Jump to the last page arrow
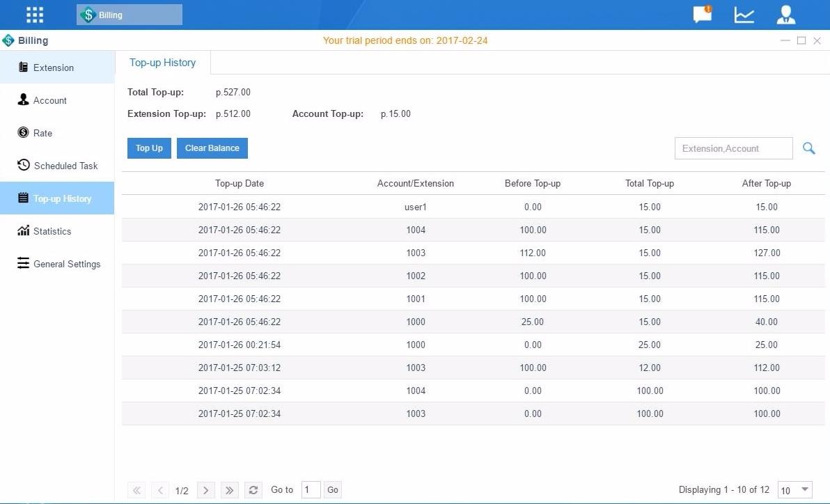 (x=229, y=490)
